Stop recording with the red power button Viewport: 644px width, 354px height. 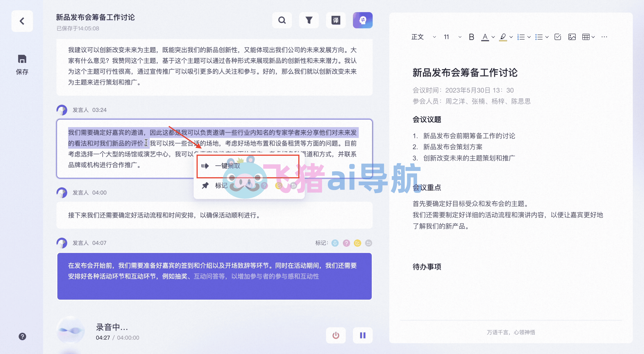click(336, 335)
